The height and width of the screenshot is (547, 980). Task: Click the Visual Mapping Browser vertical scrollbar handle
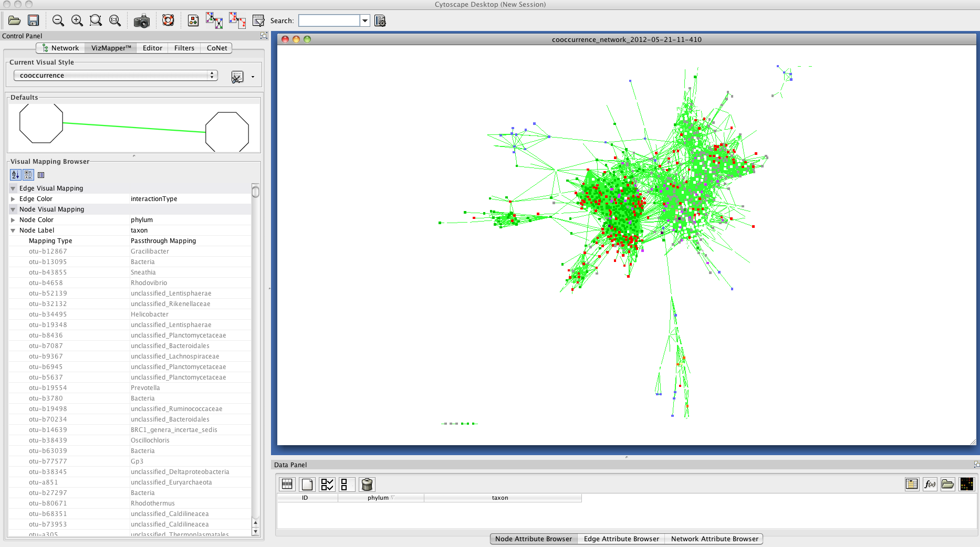point(255,192)
